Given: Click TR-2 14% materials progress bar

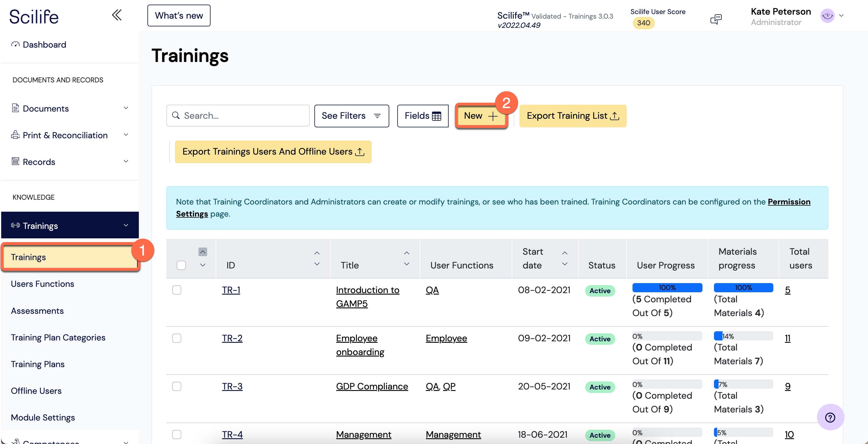Looking at the screenshot, I should pos(743,336).
